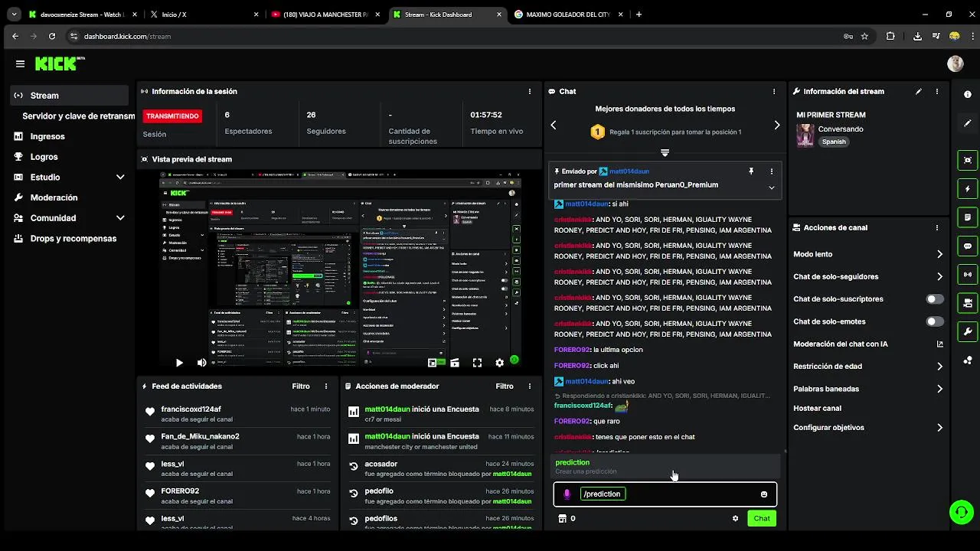
Task: Click the chat message input field
Action: 665,494
